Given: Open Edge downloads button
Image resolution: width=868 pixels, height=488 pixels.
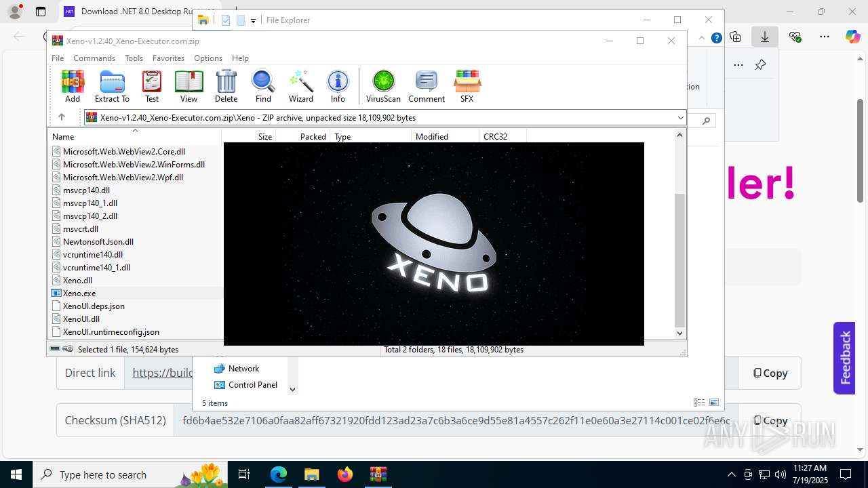Looking at the screenshot, I should click(765, 37).
